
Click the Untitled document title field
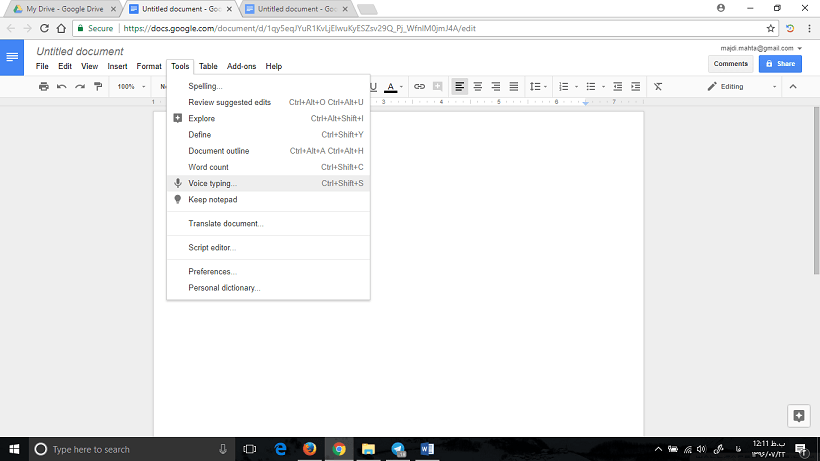(x=80, y=51)
